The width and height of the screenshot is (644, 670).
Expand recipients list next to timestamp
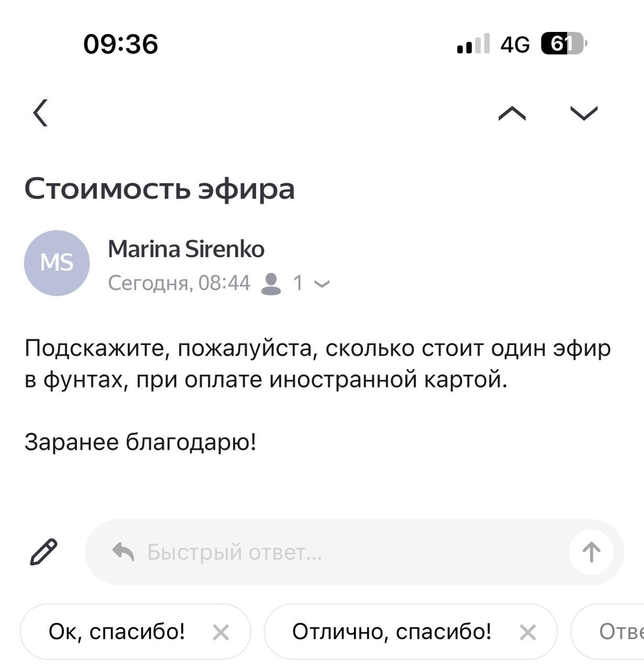[x=322, y=284]
